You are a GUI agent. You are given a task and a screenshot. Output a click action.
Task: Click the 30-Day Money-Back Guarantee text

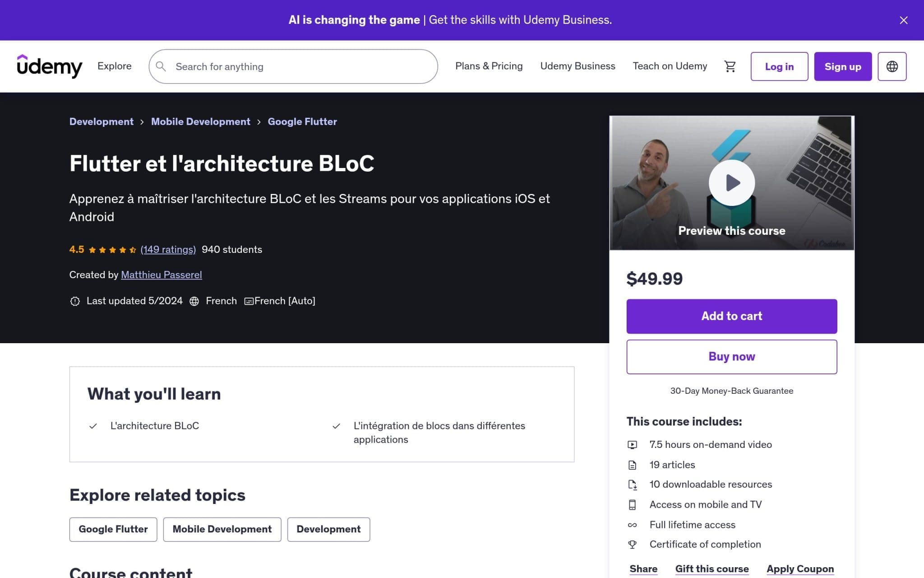point(731,391)
